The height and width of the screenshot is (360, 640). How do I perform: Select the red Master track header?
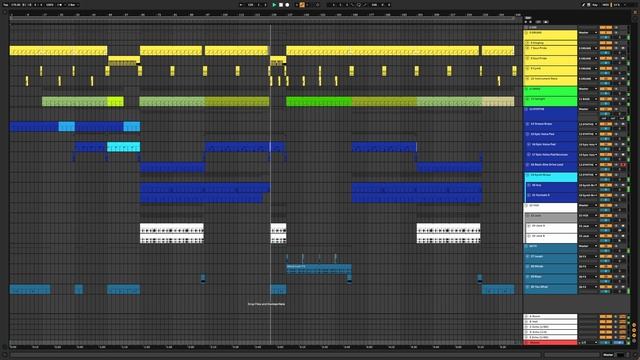[550, 343]
